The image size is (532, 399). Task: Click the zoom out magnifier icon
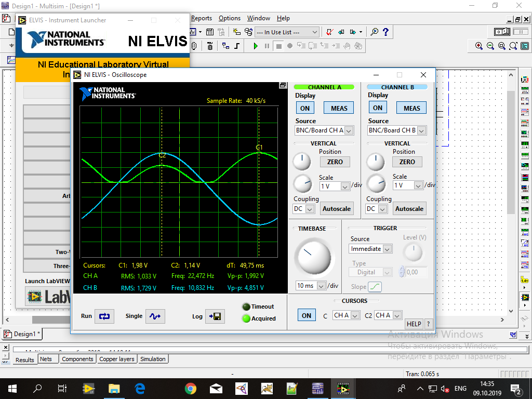[490, 46]
